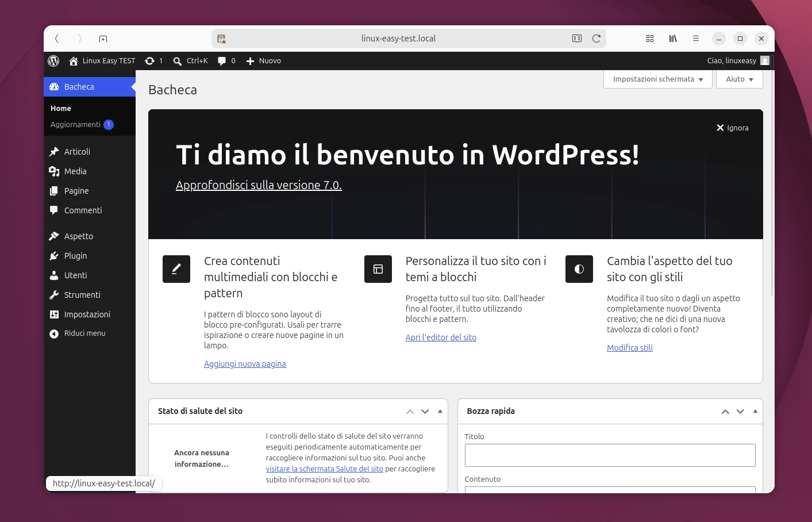Click the half-circle styles icon

click(579, 269)
